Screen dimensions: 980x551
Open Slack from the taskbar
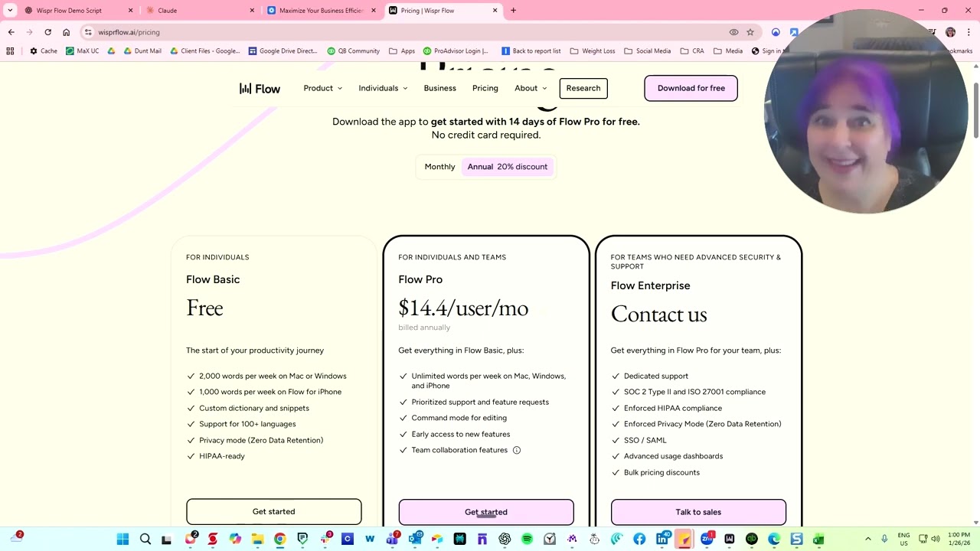(325, 540)
